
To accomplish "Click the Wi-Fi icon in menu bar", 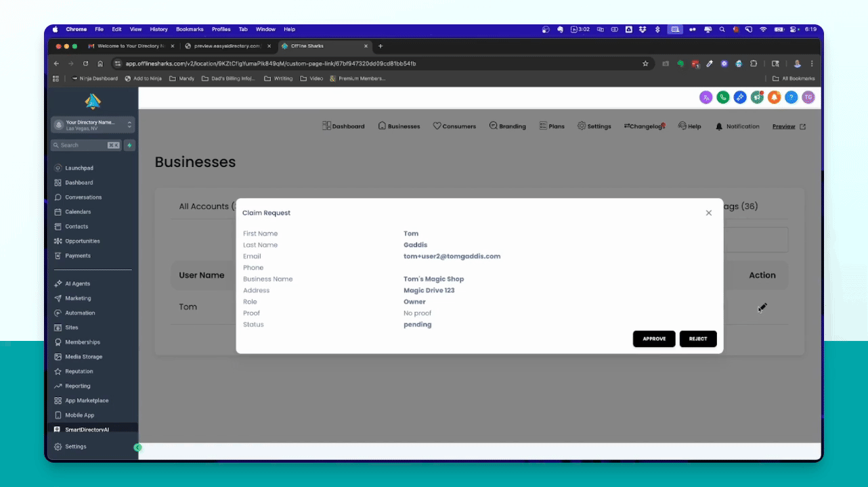I will tap(763, 29).
